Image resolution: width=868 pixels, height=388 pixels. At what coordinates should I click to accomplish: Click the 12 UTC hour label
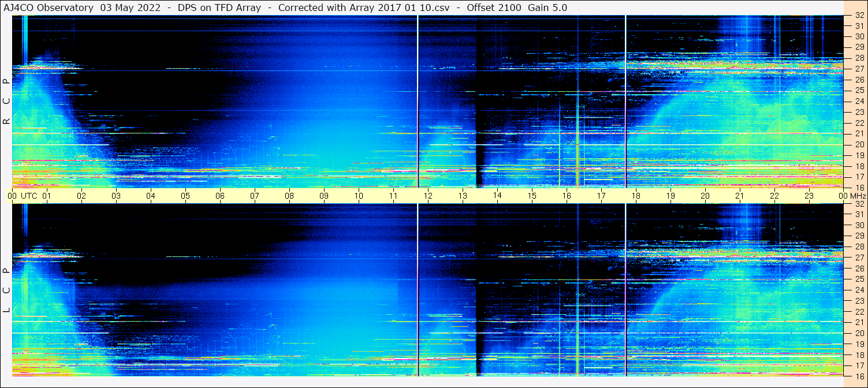click(x=428, y=196)
